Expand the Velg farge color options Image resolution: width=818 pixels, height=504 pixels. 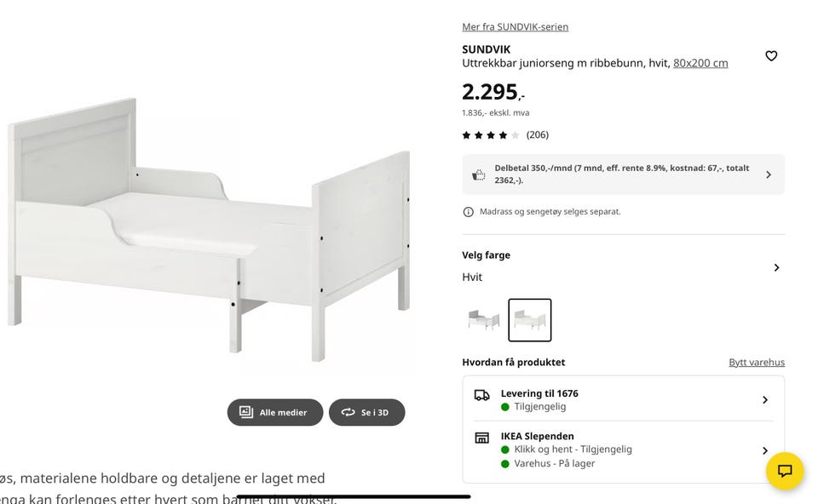point(776,267)
